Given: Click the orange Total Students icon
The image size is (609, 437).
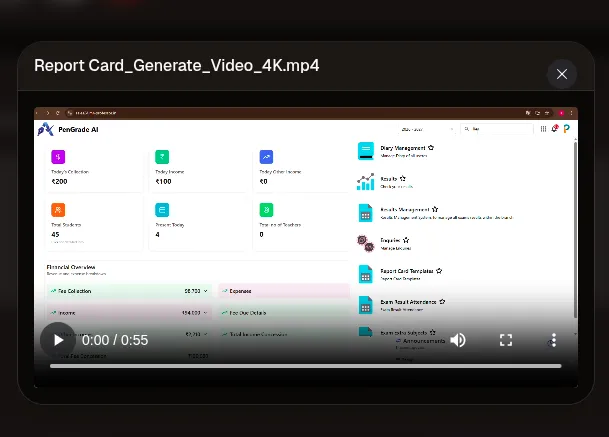Looking at the screenshot, I should click(58, 210).
